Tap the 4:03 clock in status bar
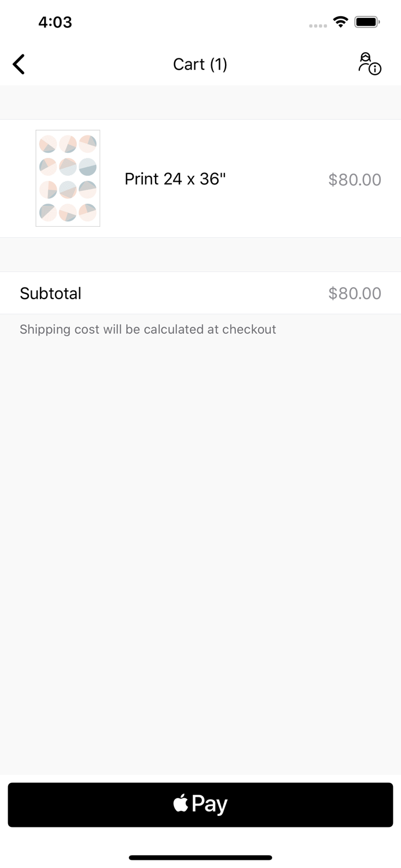Image resolution: width=401 pixels, height=868 pixels. 55,22
